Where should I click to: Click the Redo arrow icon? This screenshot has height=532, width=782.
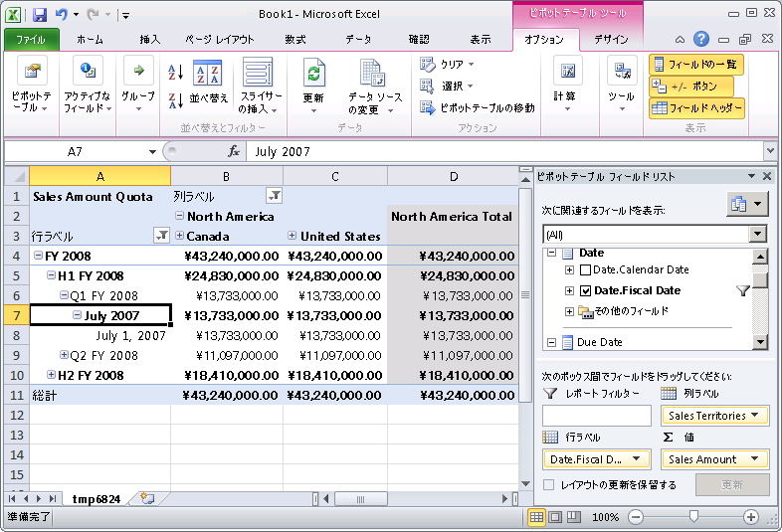click(x=93, y=15)
